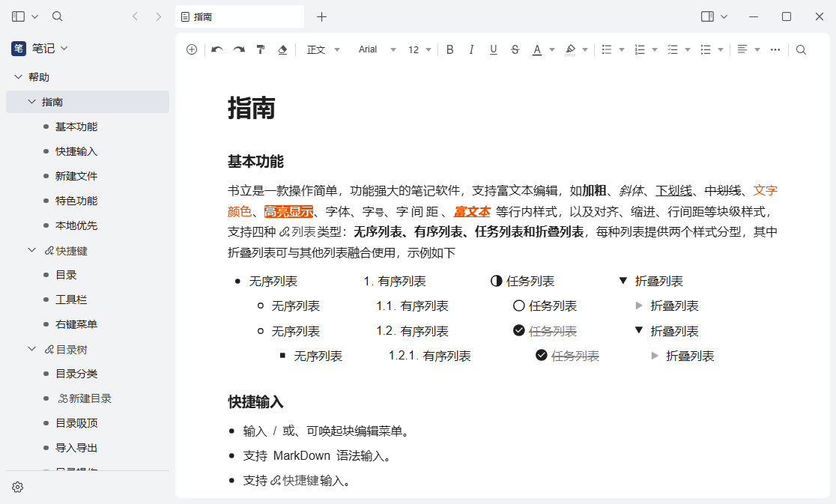Click the undo icon in the toolbar

[x=216, y=49]
